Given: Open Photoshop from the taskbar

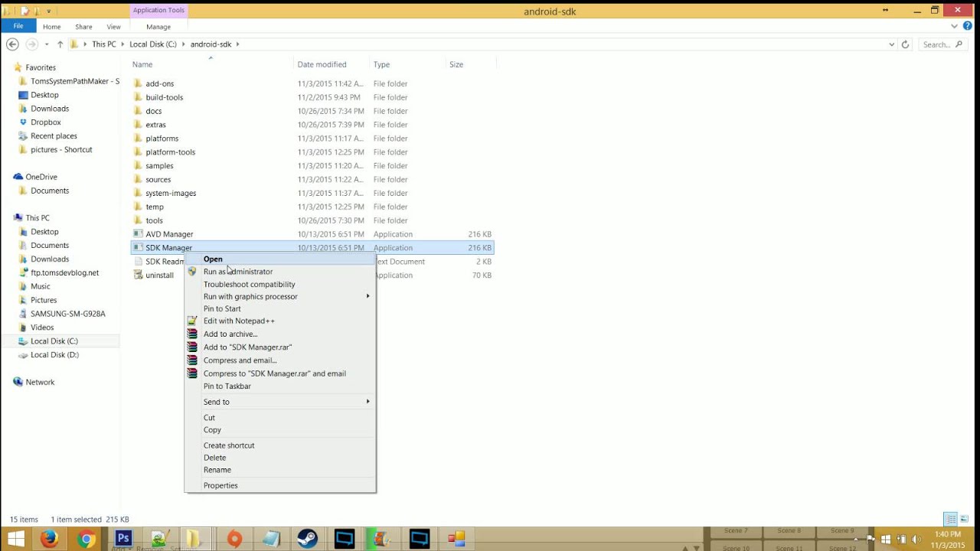Looking at the screenshot, I should click(123, 539).
